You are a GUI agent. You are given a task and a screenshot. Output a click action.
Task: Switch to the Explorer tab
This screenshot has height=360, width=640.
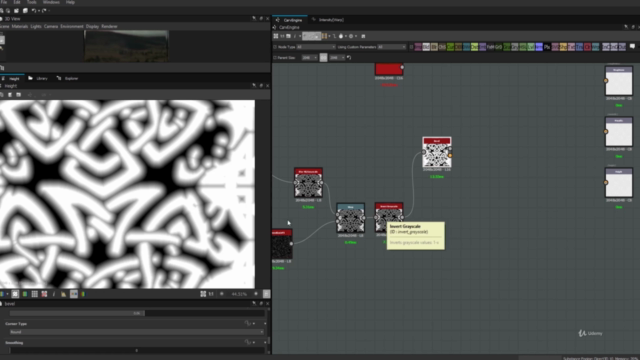pos(67,78)
